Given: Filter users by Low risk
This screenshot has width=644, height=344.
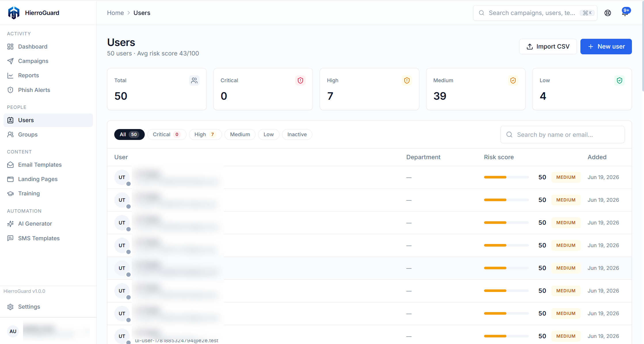Looking at the screenshot, I should (x=268, y=134).
